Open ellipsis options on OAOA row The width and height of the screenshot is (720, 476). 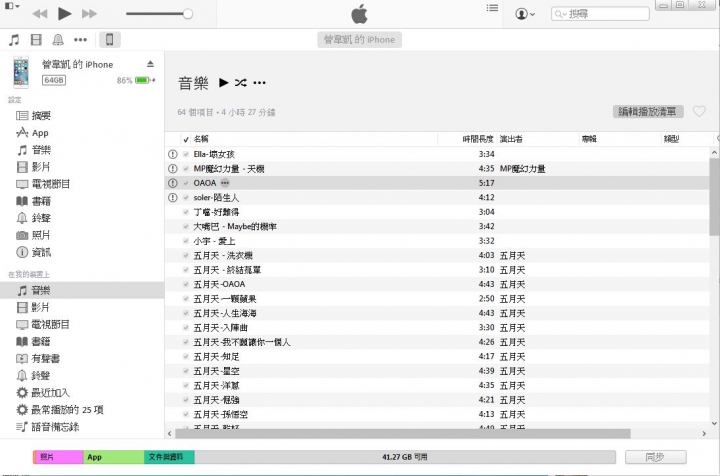(225, 183)
